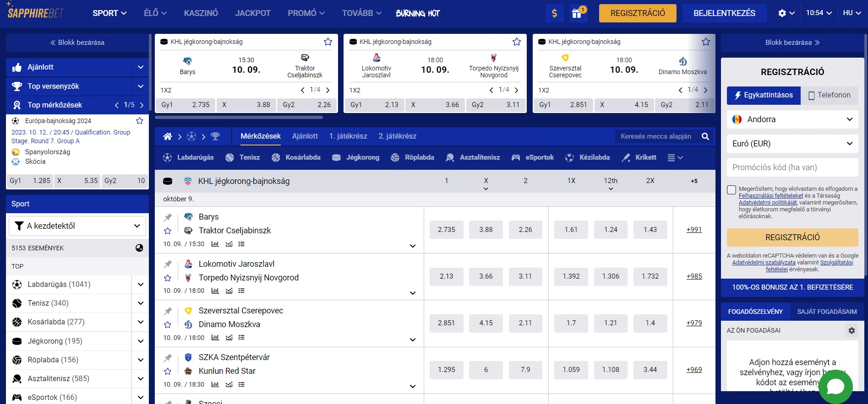The image size is (868, 404).
Task: Open the gift bonus icon
Action: 577,13
